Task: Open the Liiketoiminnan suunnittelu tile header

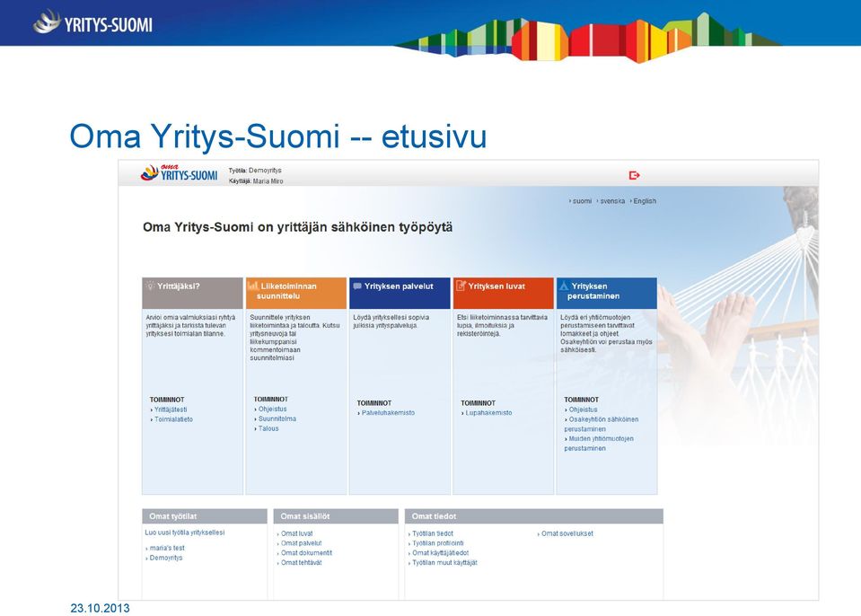Action: 296,293
